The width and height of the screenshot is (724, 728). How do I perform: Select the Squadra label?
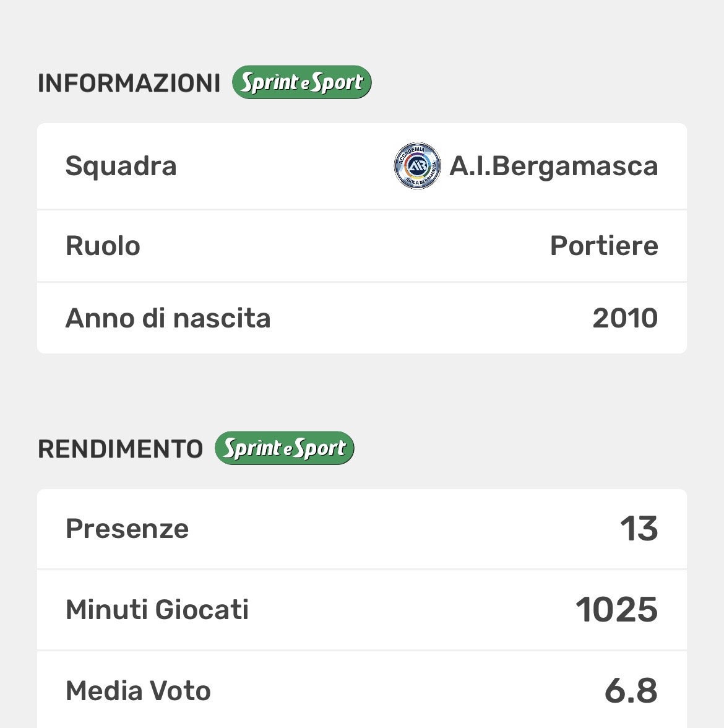coord(121,166)
